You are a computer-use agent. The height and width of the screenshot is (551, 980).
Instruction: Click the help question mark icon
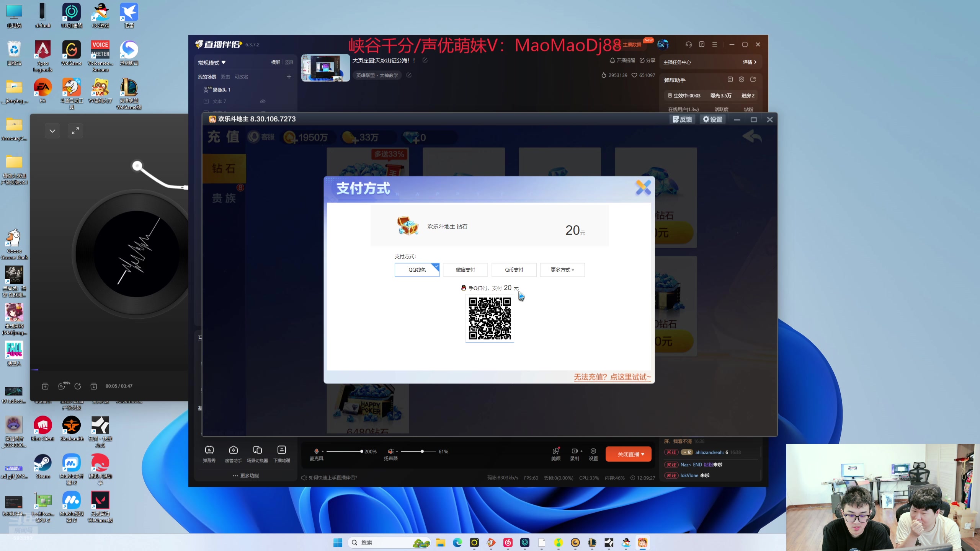(702, 44)
